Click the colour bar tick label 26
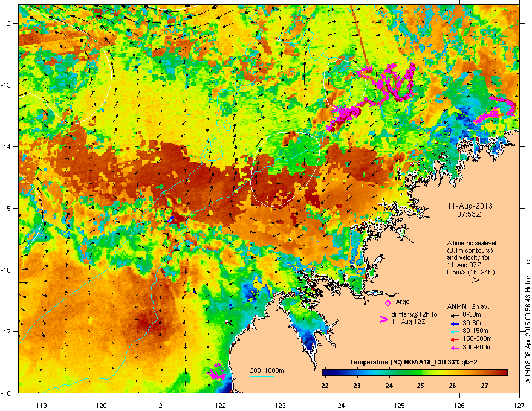The width and height of the screenshot is (532, 411). pyautogui.click(x=452, y=386)
